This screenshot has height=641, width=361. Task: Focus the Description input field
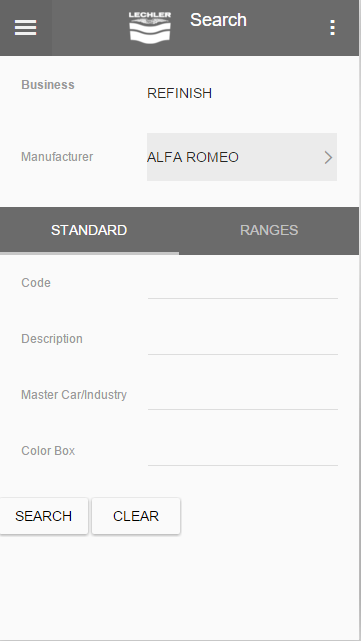(243, 341)
